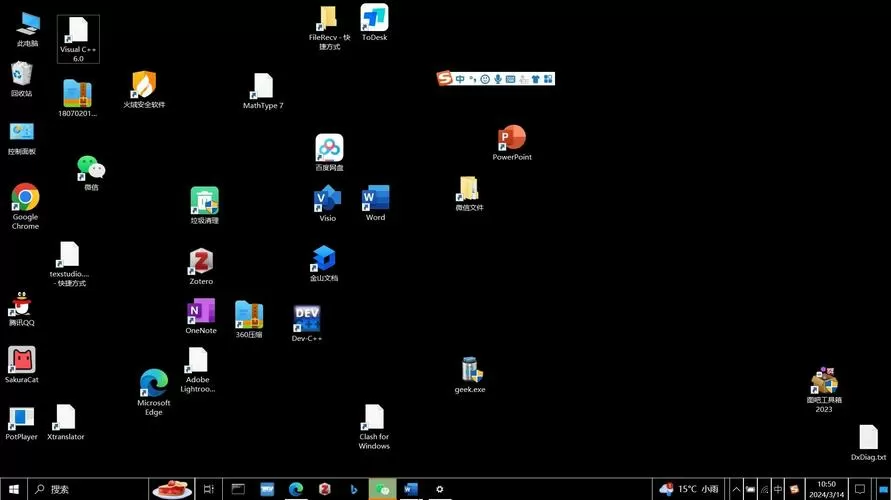Open the 金山文档 desktop shortcut

point(324,264)
